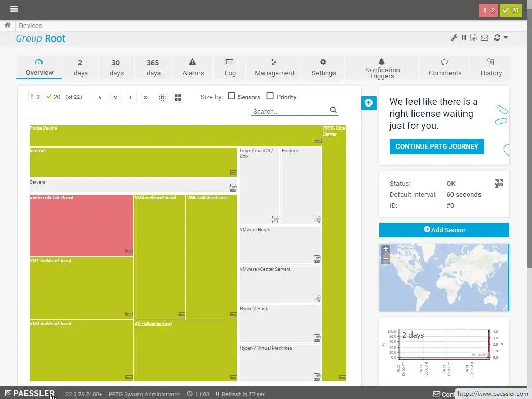The width and height of the screenshot is (532, 399).
Task: Zoom out on the geo map
Action: (x=385, y=259)
